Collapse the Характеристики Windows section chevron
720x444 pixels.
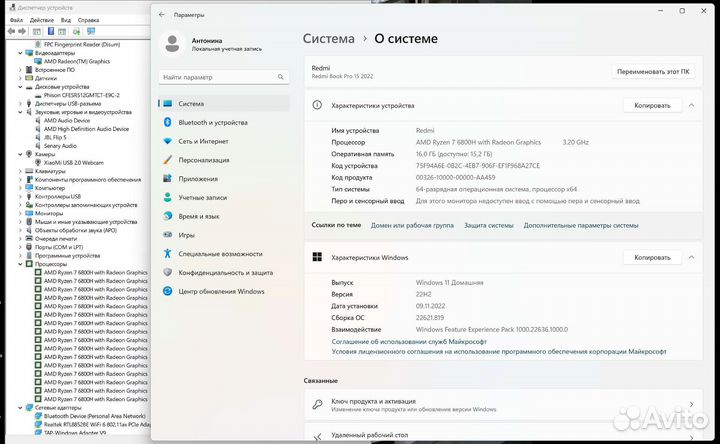(x=692, y=257)
